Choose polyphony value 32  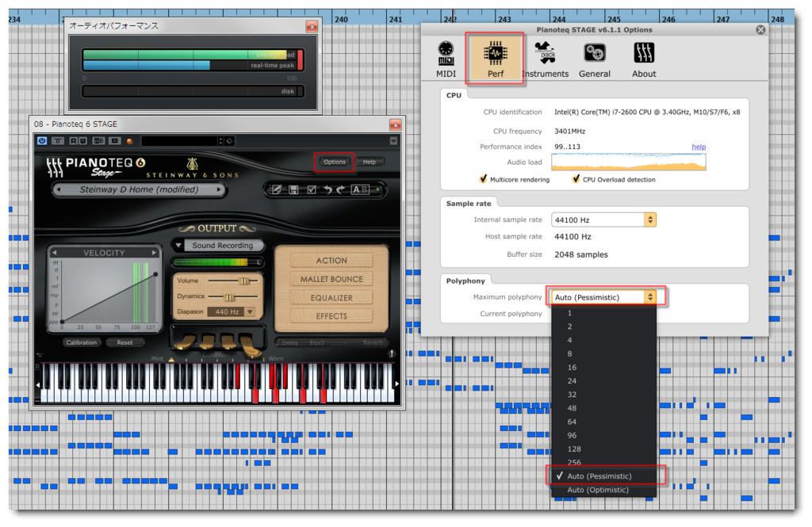pyautogui.click(x=603, y=395)
